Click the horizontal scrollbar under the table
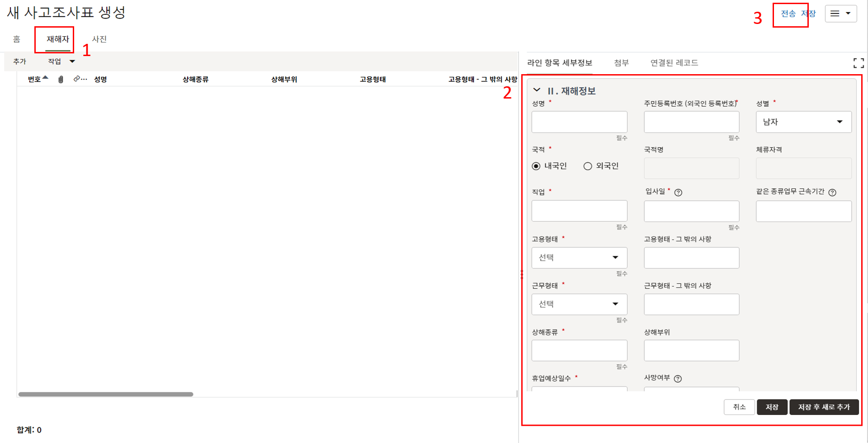Viewport: 868px width, 443px height. point(106,394)
